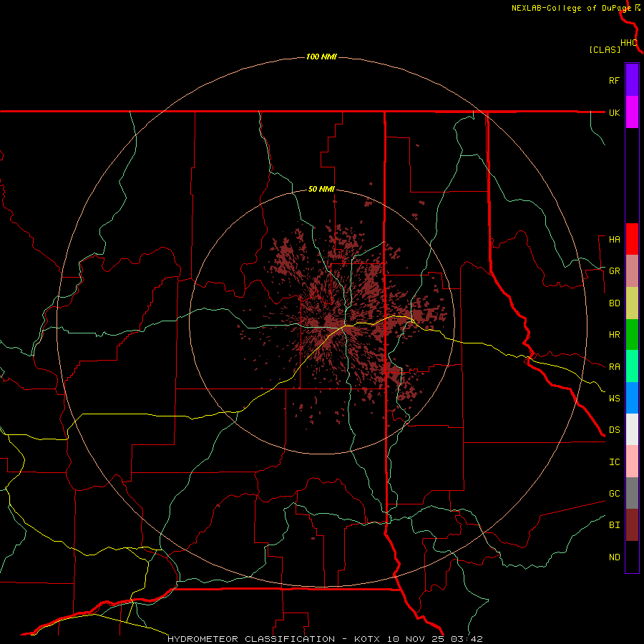Click the brown BI legend swatch
This screenshot has width=644, height=644.
[632, 525]
